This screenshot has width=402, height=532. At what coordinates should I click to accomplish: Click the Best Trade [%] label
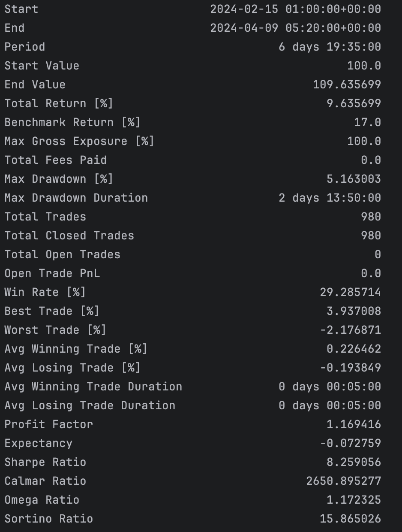52,311
